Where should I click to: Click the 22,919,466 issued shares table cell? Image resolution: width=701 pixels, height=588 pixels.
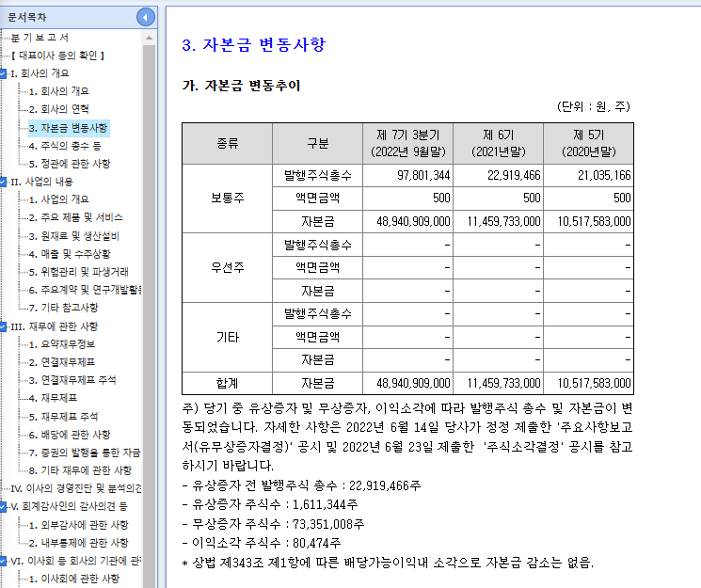[499, 175]
